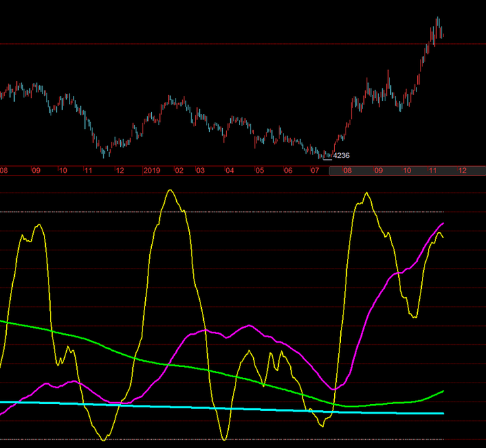Select the 10 month label preceding 2019
The image size is (486, 448).
point(63,171)
